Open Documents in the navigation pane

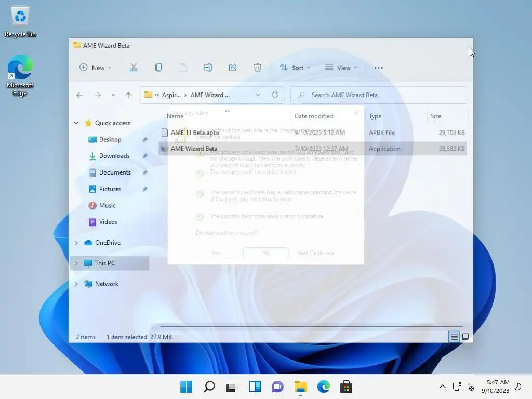115,172
